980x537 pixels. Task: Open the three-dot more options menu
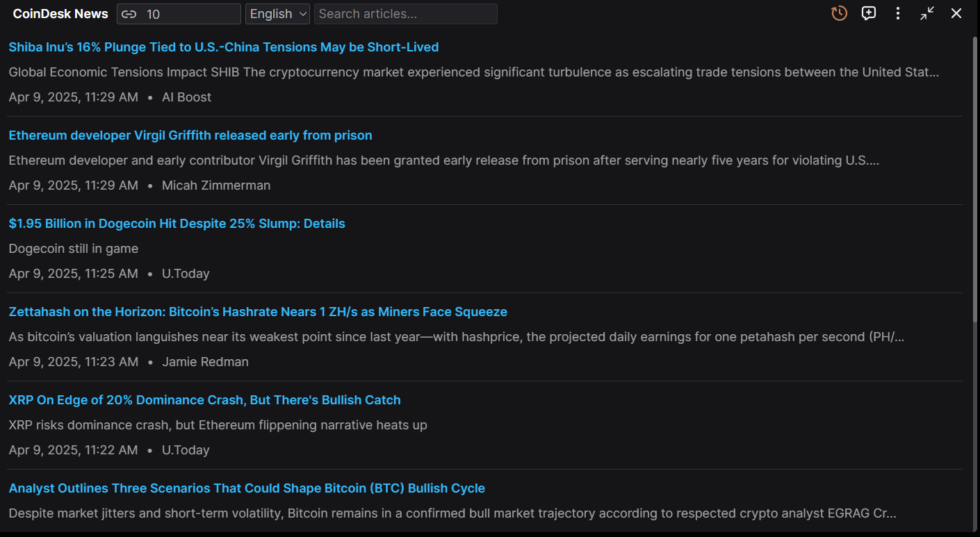pyautogui.click(x=898, y=13)
